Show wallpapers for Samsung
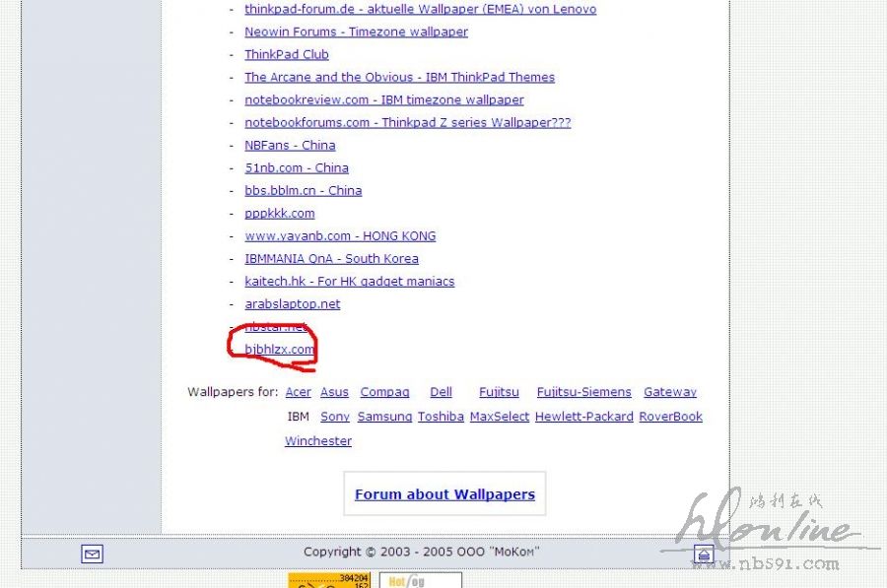The image size is (887, 588). pyautogui.click(x=384, y=416)
